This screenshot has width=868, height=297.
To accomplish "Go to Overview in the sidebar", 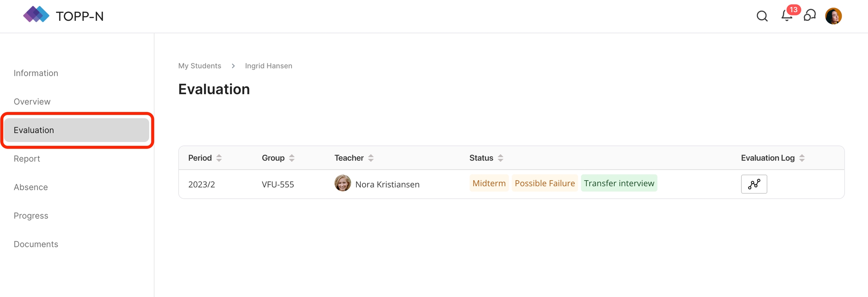I will pos(32,102).
